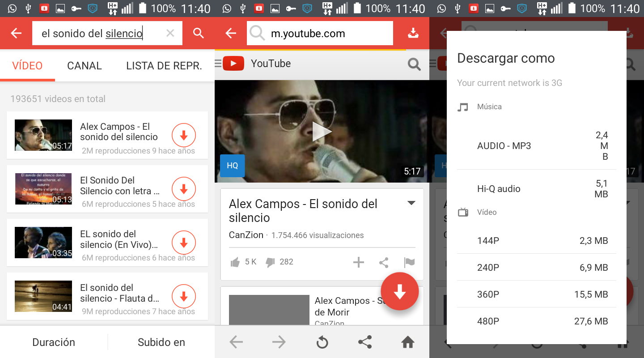Open the YouTube page search magnifier
Image resolution: width=644 pixels, height=358 pixels.
pyautogui.click(x=414, y=64)
